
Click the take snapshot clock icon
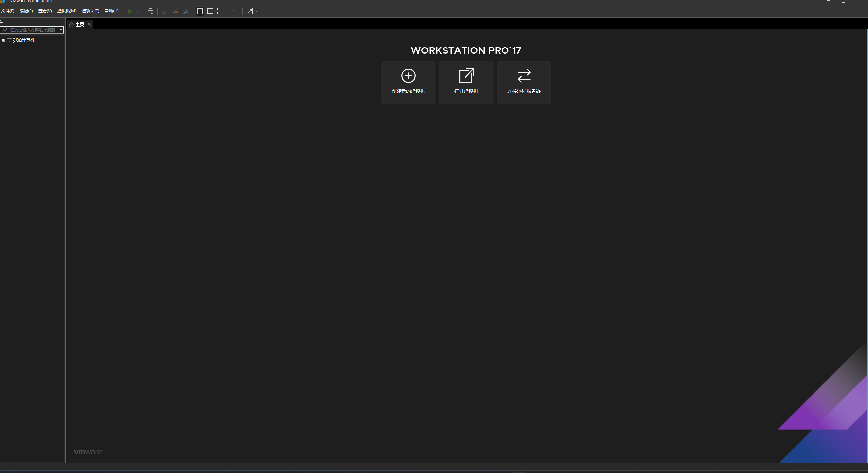(x=165, y=11)
